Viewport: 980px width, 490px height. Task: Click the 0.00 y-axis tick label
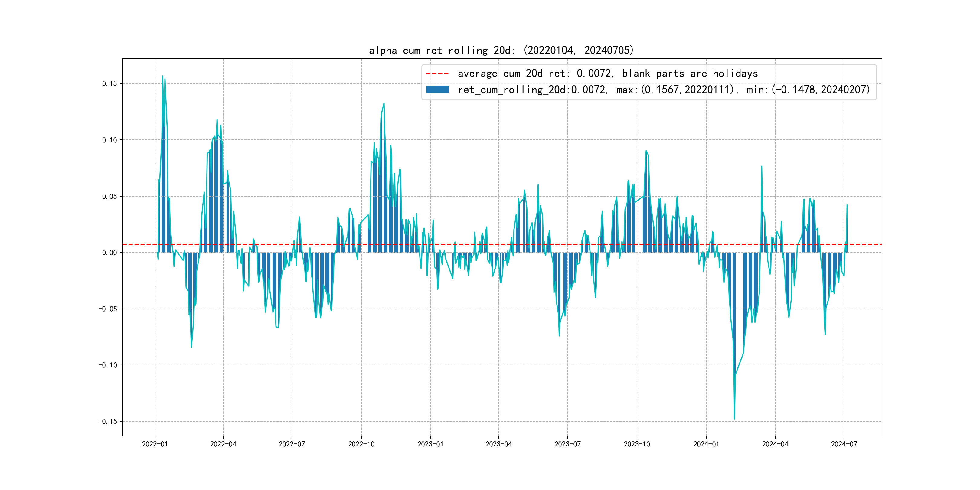pos(109,253)
